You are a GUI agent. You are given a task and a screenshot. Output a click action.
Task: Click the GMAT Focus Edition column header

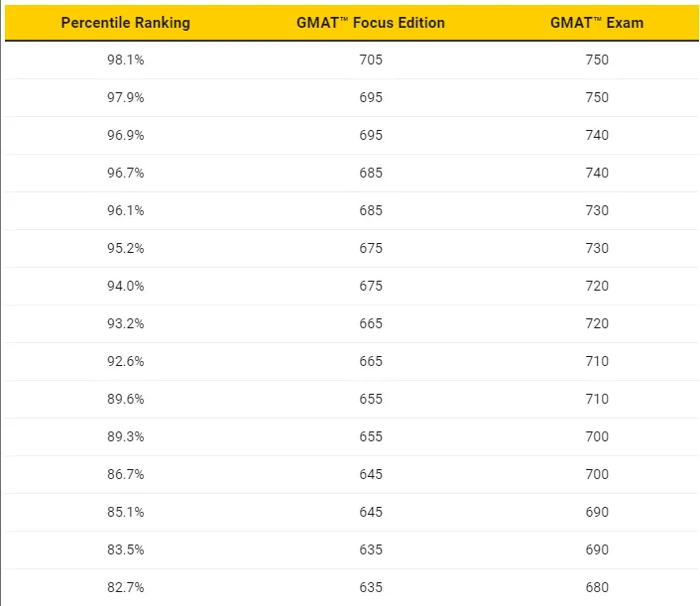tap(371, 23)
